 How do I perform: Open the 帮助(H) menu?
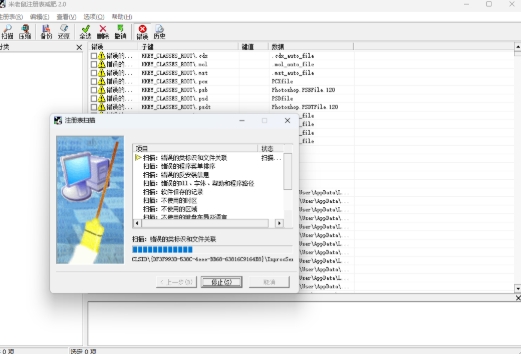click(122, 17)
